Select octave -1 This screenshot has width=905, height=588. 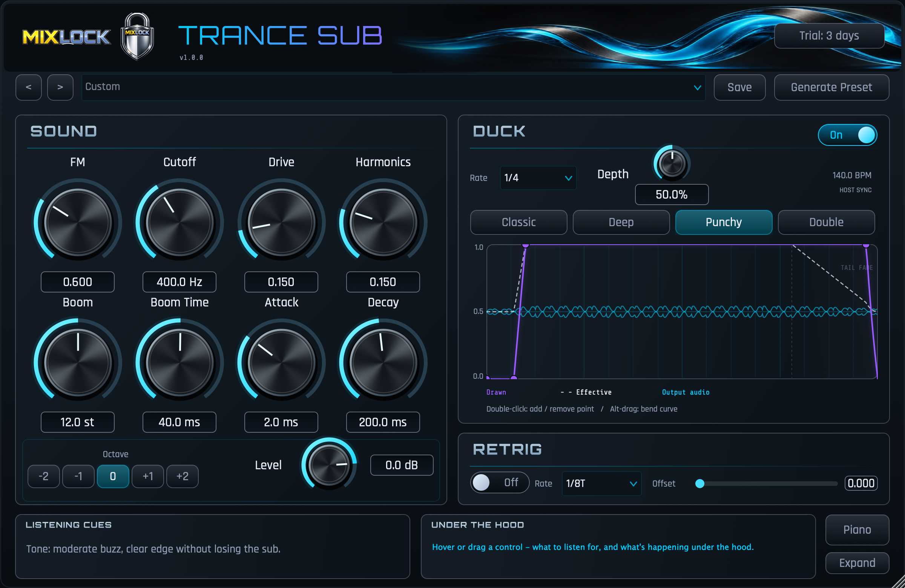(78, 476)
